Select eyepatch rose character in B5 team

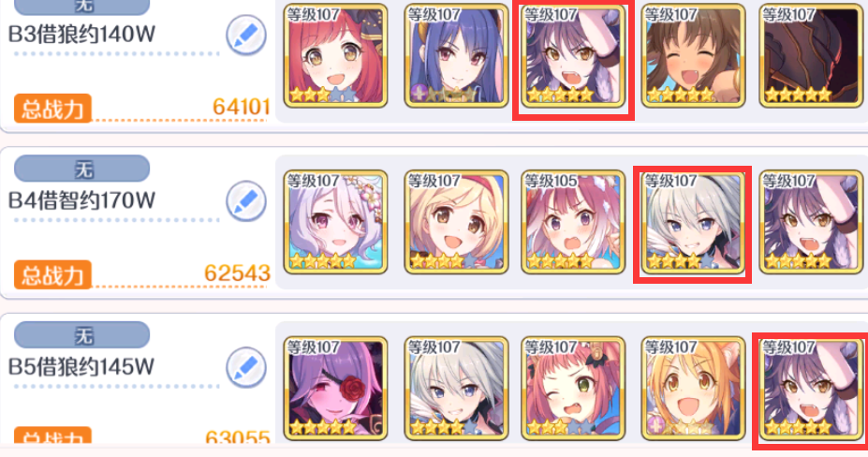335,388
